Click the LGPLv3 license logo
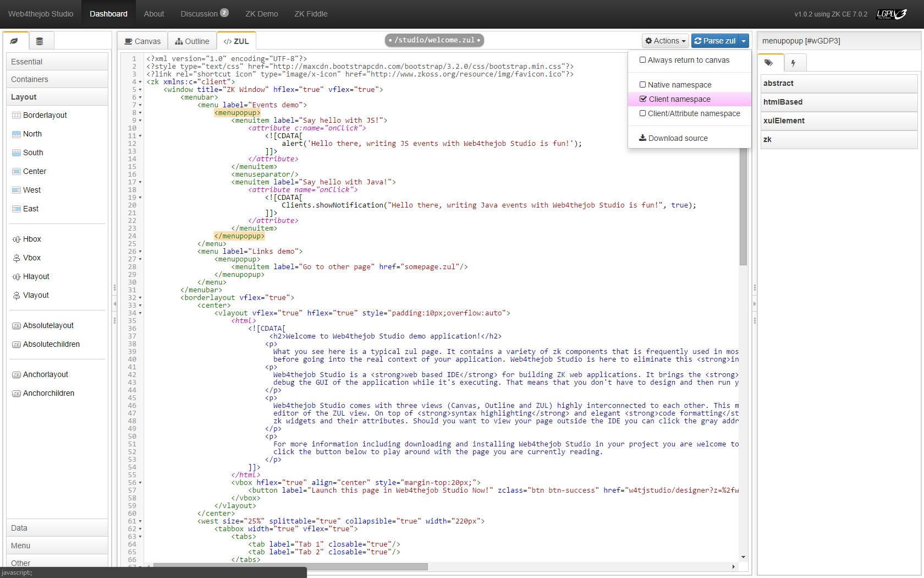The height and width of the screenshot is (578, 924). tap(892, 14)
